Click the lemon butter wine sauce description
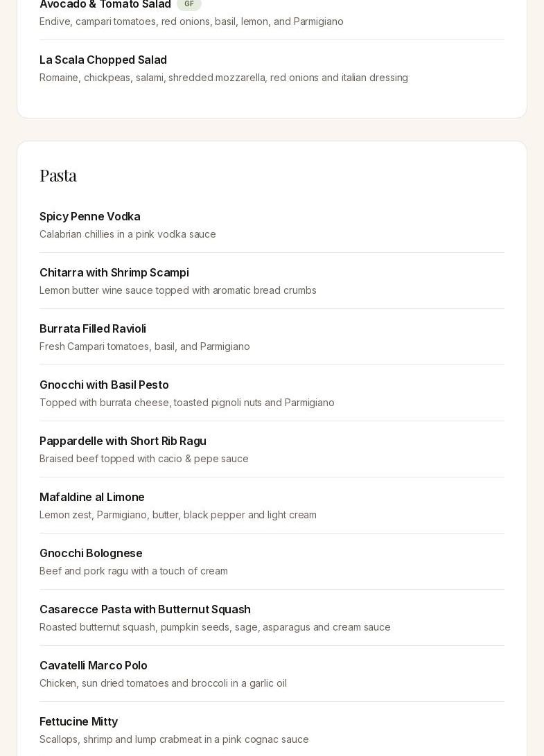544x756 pixels. pos(178,290)
